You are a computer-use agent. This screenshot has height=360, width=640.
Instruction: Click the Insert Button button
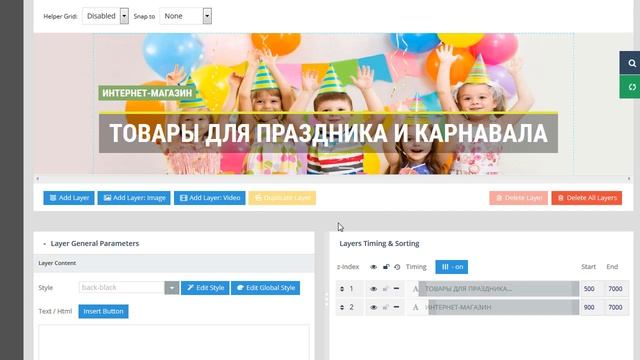[103, 311]
